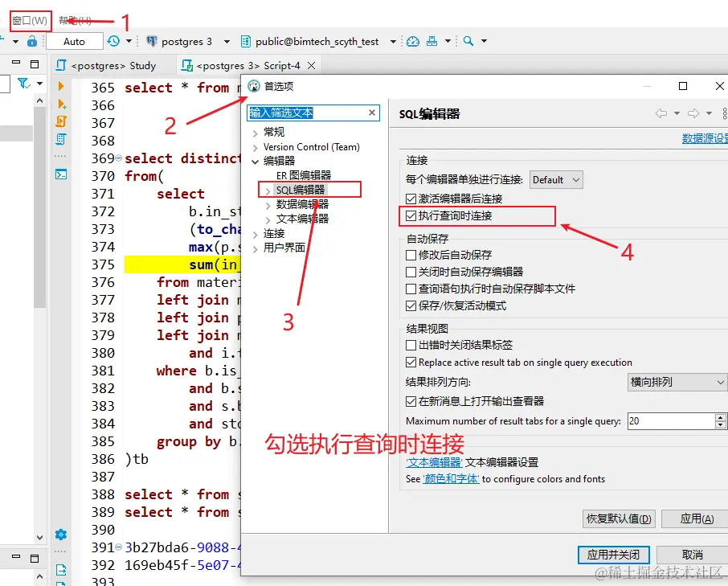This screenshot has height=586, width=728.
Task: Click the lock transaction mode icon
Action: 32,41
